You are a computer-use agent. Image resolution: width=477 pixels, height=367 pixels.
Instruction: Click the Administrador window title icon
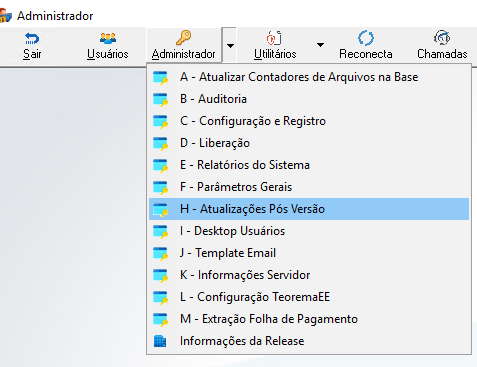point(5,16)
